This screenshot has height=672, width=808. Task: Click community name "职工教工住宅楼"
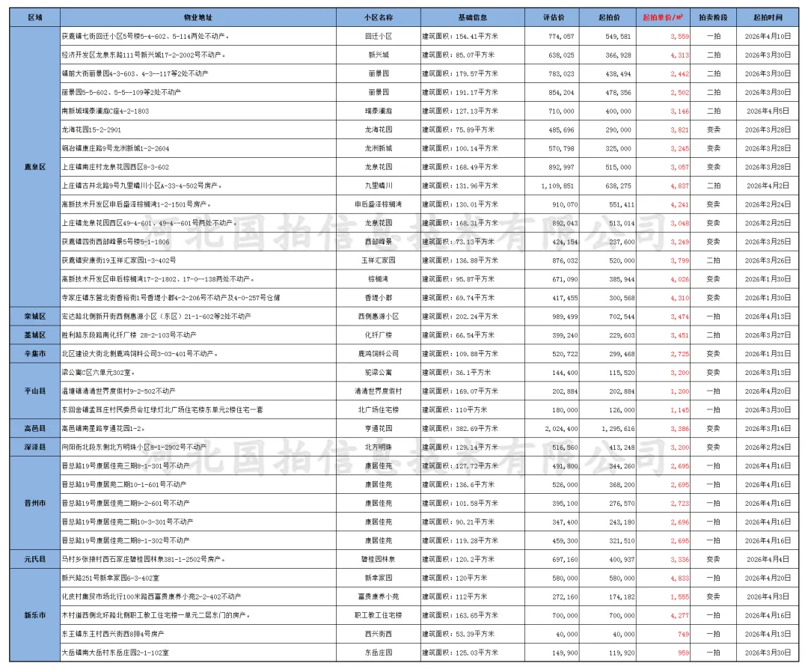click(x=379, y=615)
